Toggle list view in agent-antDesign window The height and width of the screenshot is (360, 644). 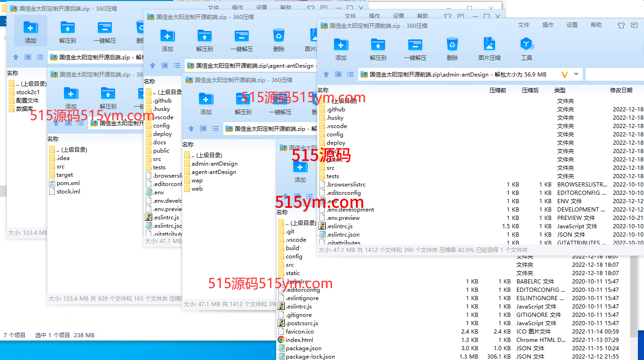pyautogui.click(x=176, y=66)
